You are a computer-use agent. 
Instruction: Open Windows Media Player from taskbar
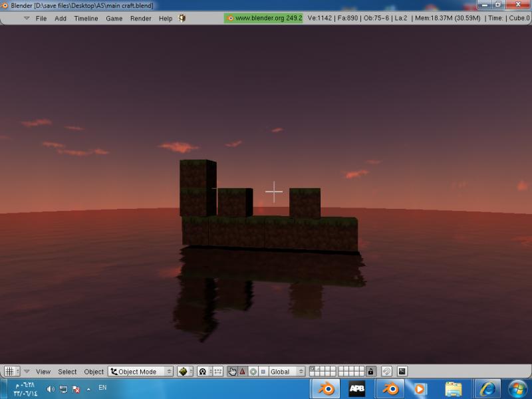click(x=420, y=388)
